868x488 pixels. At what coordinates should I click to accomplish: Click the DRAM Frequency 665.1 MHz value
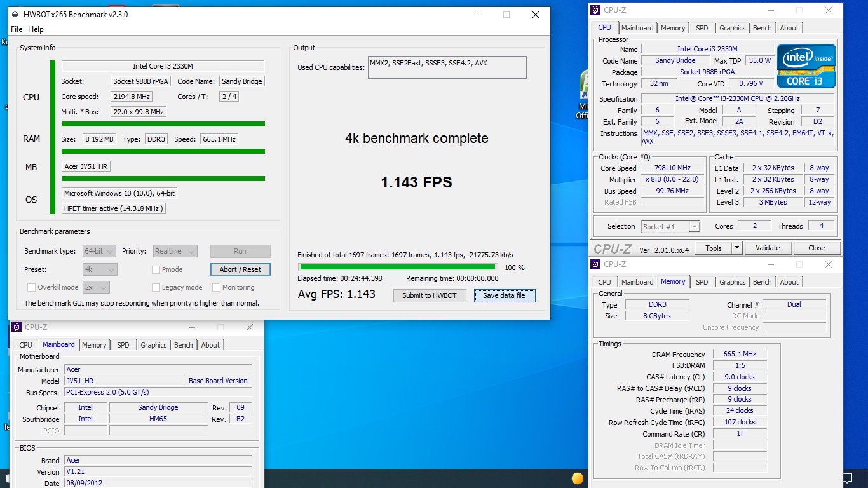(x=739, y=354)
